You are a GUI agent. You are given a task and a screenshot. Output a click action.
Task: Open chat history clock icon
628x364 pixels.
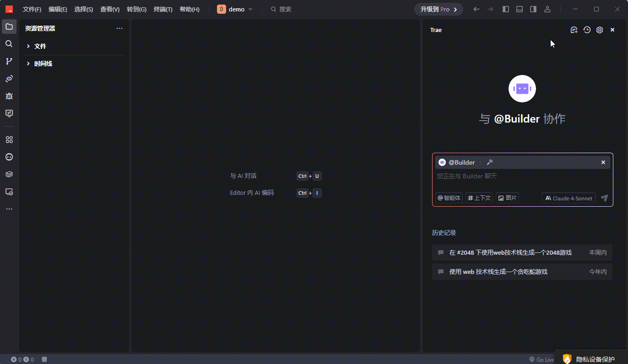[587, 30]
